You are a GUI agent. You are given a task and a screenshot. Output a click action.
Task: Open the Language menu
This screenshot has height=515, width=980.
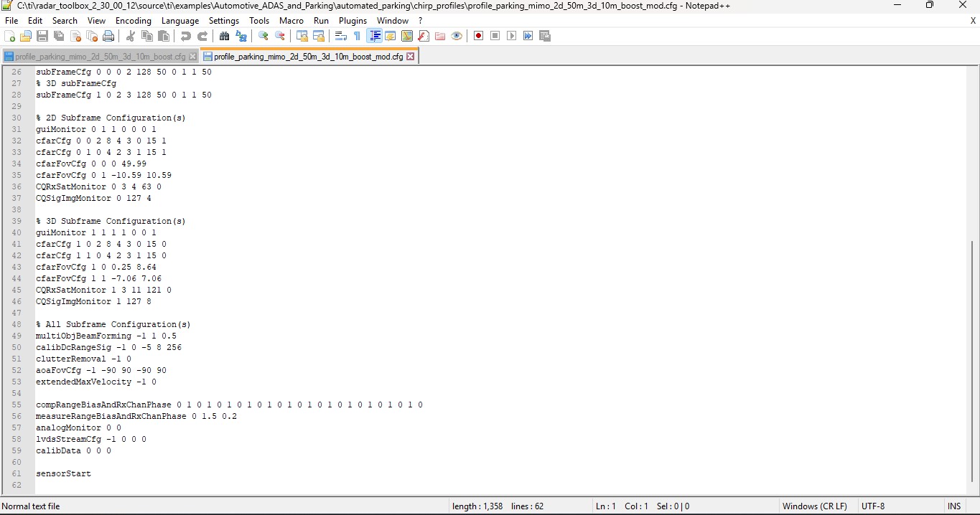click(x=180, y=21)
